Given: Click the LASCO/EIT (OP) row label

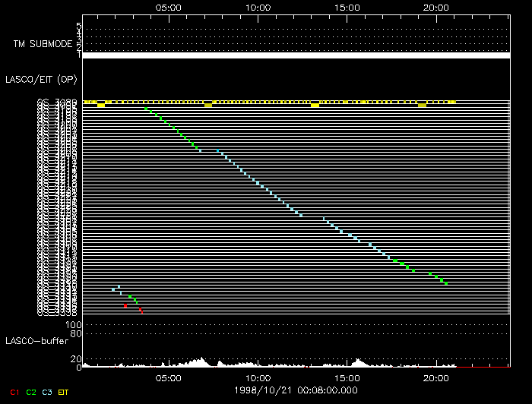Looking at the screenshot, I should click(x=43, y=78).
